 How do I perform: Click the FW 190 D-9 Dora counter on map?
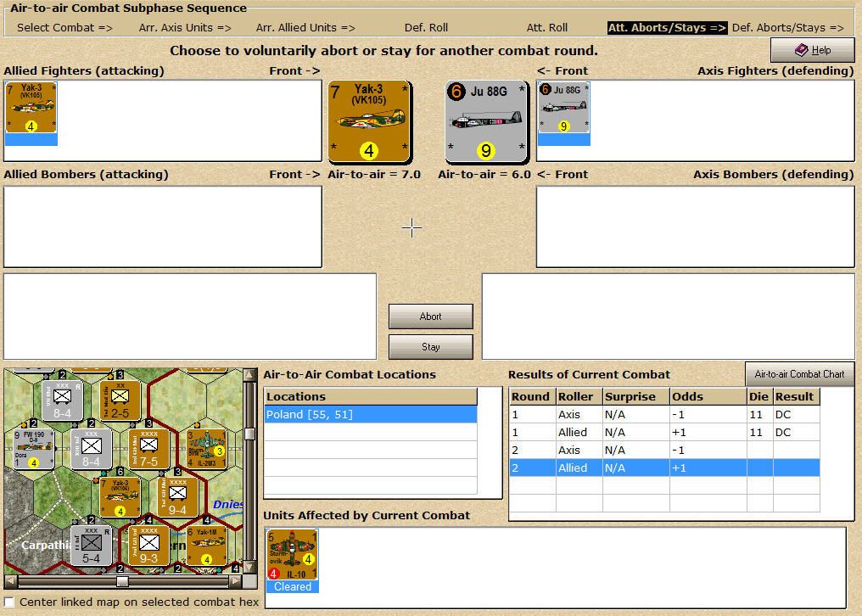coord(34,450)
